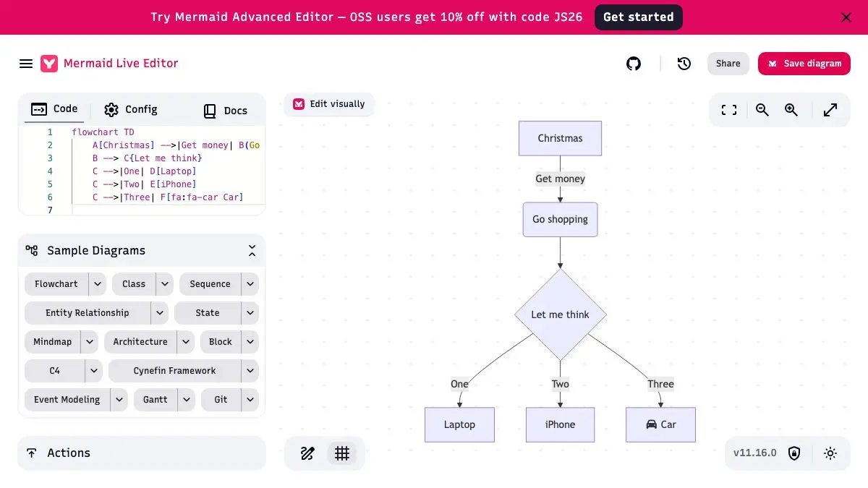
Task: Open security shield icon
Action: pyautogui.click(x=794, y=453)
